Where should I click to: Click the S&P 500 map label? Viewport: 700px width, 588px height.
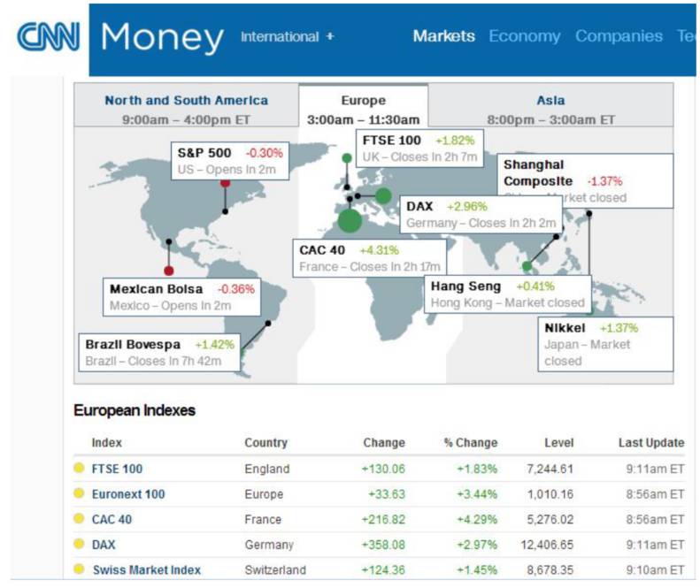[230, 161]
